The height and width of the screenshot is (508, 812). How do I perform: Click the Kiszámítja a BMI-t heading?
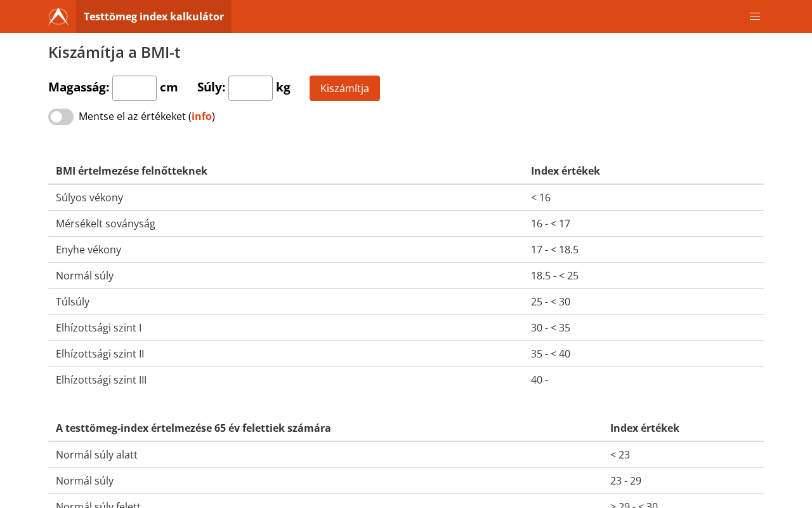click(x=114, y=52)
